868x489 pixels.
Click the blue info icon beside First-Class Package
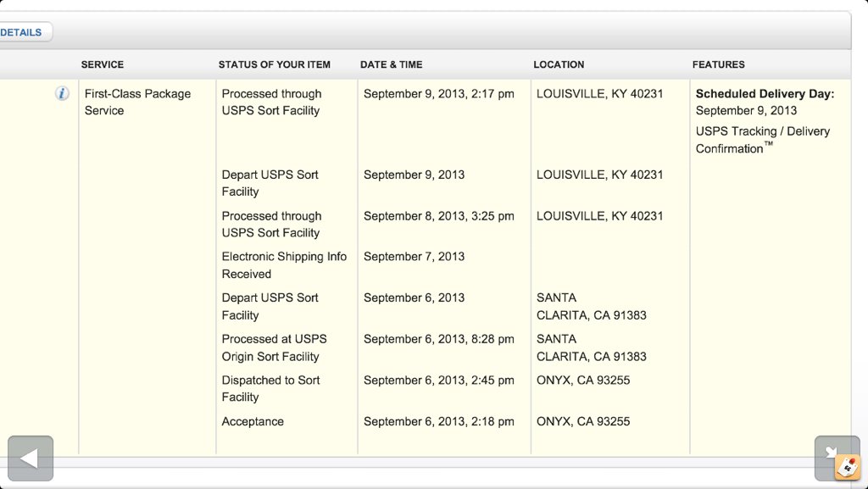pos(62,93)
